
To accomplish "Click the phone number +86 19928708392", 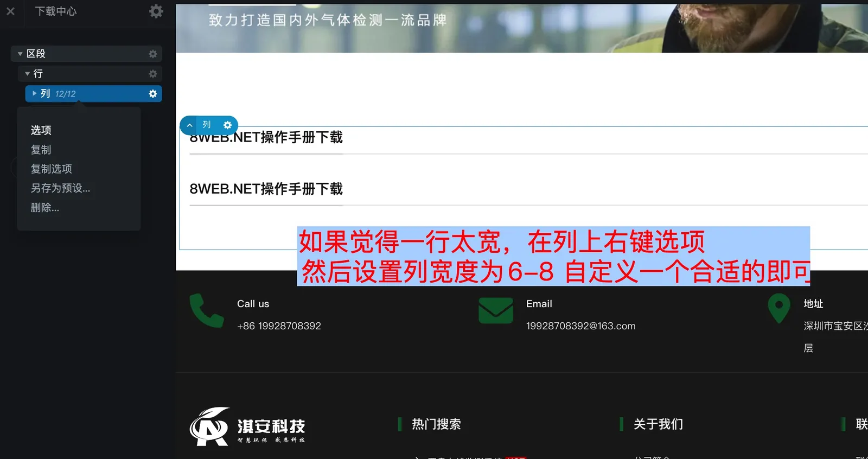I will (279, 326).
